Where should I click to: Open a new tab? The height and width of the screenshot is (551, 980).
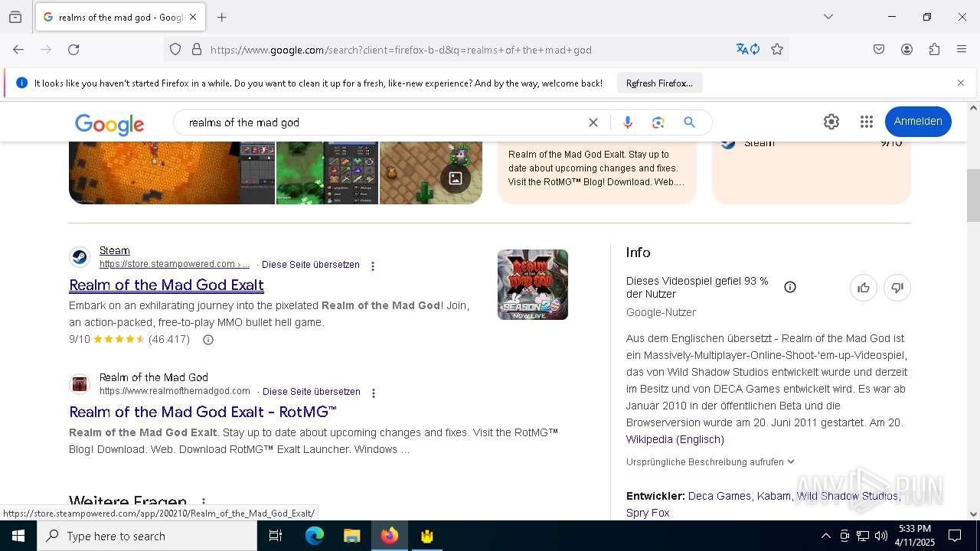click(221, 17)
